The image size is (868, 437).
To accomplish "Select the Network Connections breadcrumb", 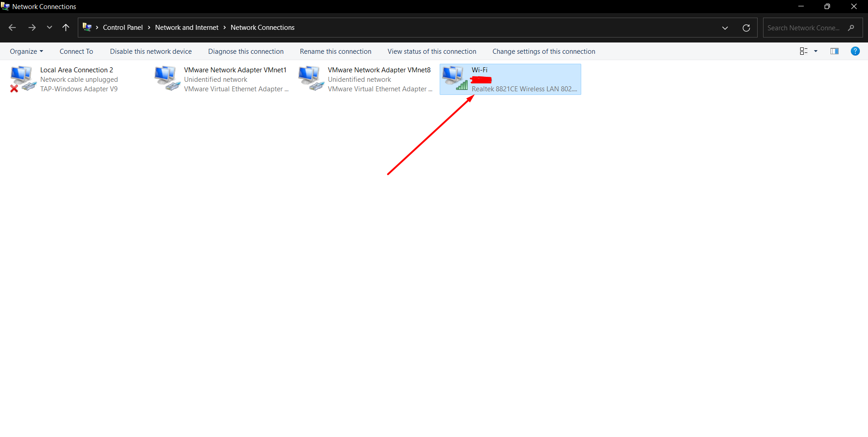I will (262, 28).
